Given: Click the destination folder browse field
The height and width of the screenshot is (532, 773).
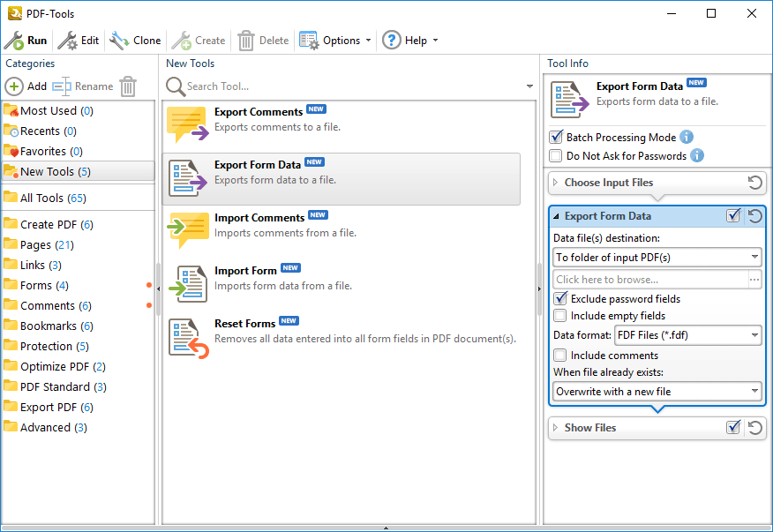Looking at the screenshot, I should tap(650, 280).
